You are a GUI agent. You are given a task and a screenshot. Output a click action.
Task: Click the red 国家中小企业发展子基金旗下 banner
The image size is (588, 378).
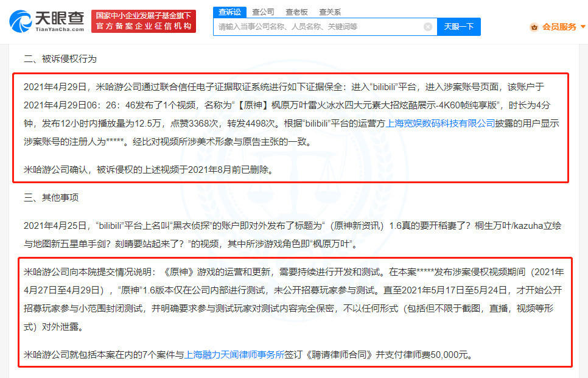(144, 21)
